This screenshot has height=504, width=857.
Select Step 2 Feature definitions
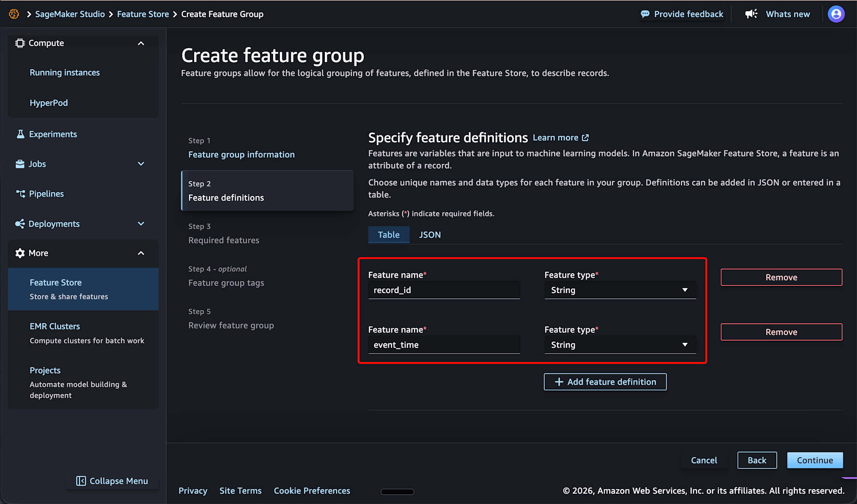pyautogui.click(x=267, y=191)
